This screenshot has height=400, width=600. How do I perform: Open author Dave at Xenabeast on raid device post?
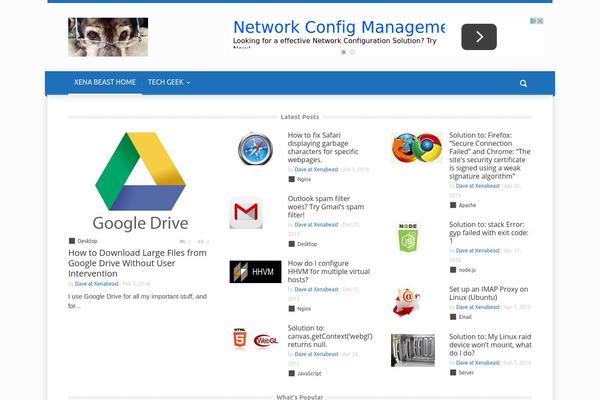[x=478, y=362]
